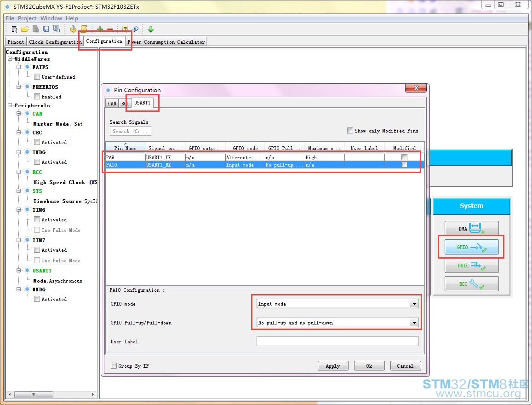Toggle the FATFS User-defined checkbox

click(37, 77)
